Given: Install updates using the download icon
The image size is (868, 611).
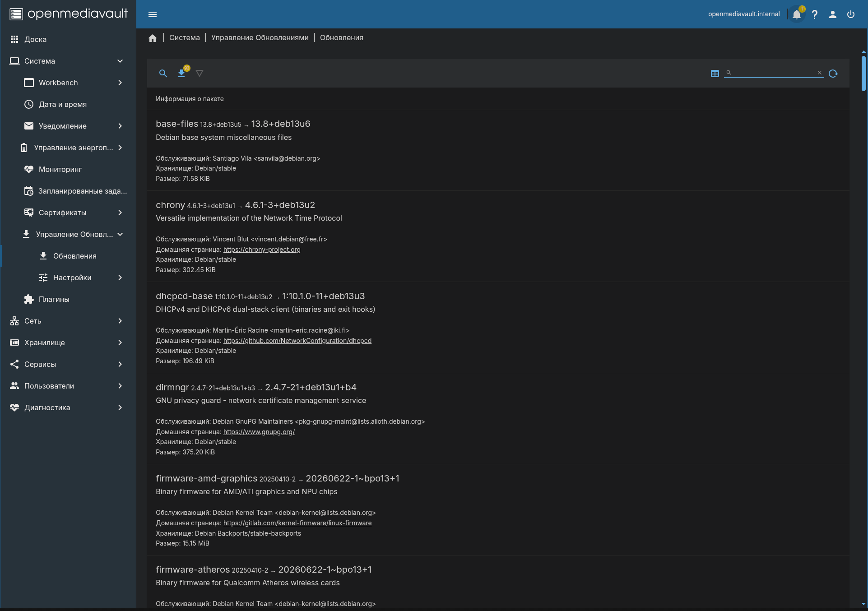Looking at the screenshot, I should pyautogui.click(x=181, y=73).
